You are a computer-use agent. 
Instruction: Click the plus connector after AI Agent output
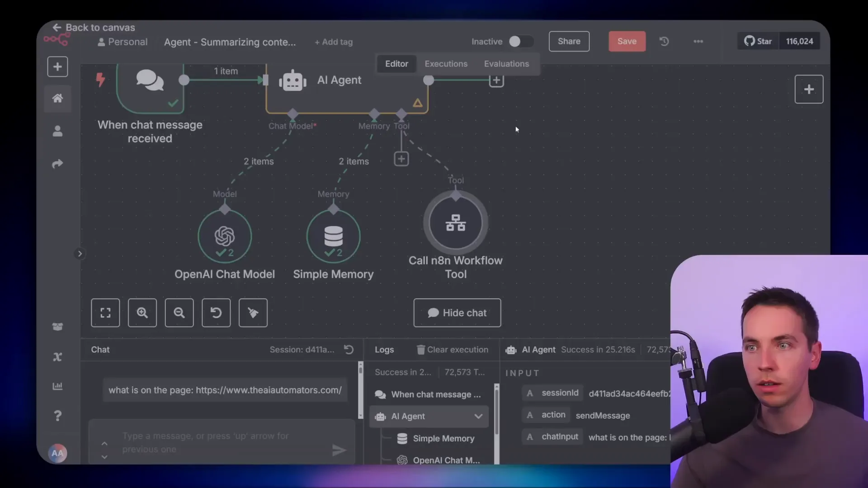pos(496,80)
